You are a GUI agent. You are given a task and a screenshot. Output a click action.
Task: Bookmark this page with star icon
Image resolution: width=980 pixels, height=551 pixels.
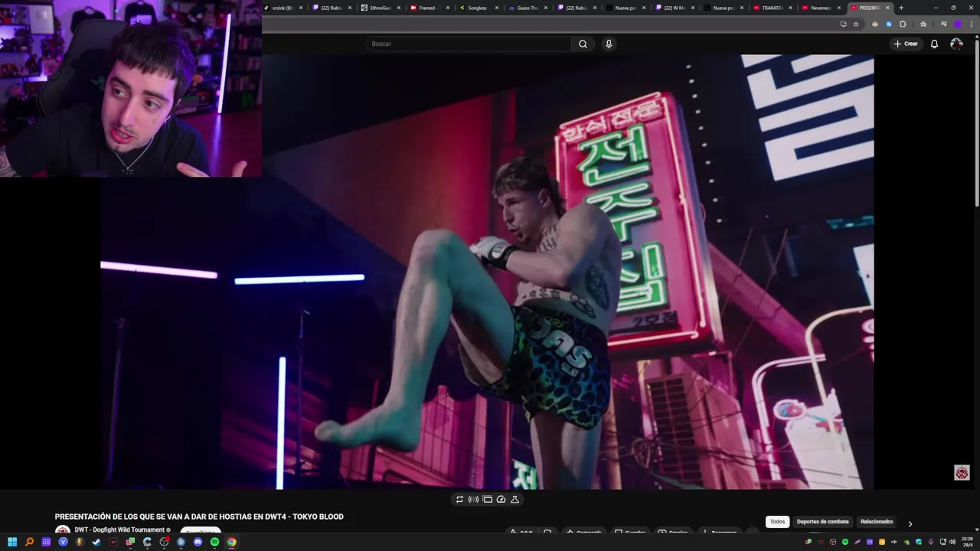click(856, 24)
